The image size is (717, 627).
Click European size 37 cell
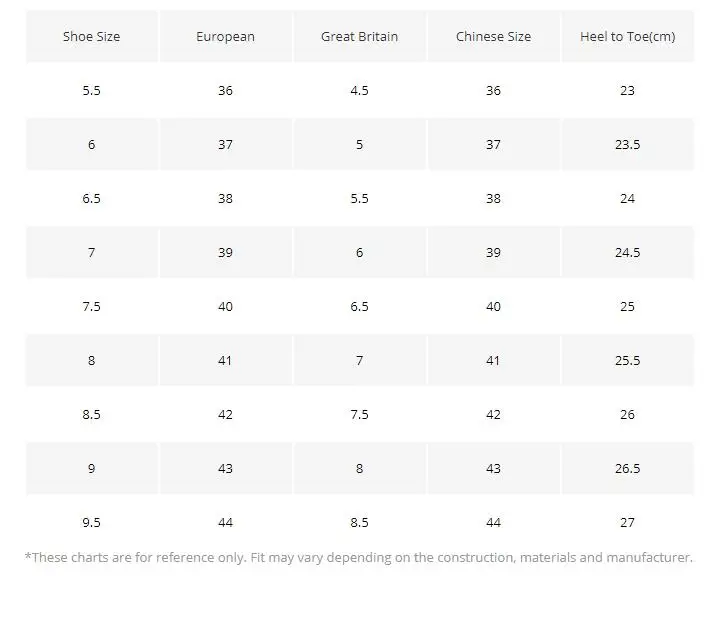coord(225,144)
